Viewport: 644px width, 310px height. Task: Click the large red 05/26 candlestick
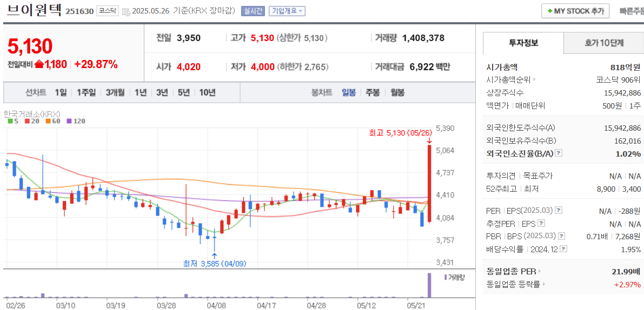tap(429, 184)
